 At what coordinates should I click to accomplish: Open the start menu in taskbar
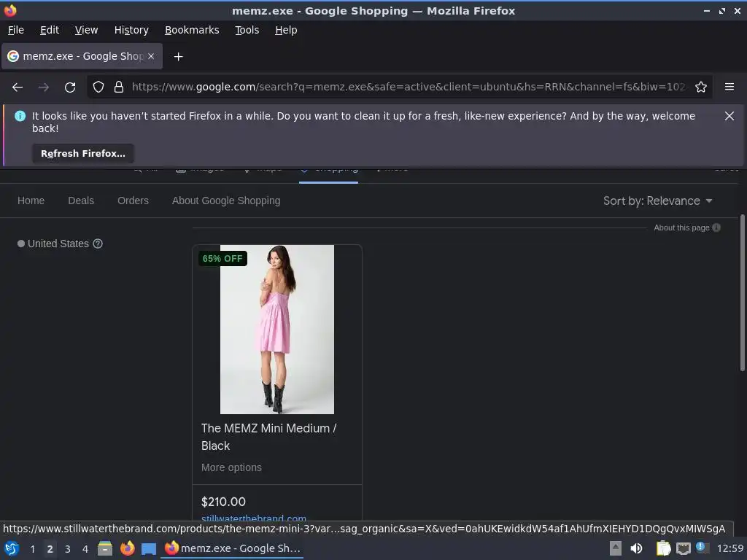point(12,548)
